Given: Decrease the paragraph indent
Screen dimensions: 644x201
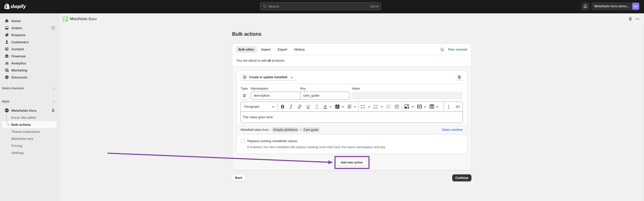Looking at the screenshot, I should pos(388,107).
